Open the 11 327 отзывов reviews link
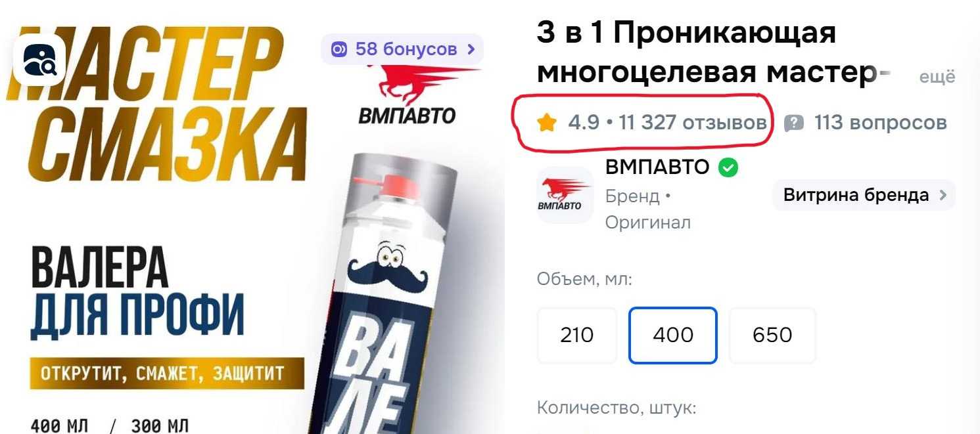This screenshot has width=980, height=434. [693, 123]
